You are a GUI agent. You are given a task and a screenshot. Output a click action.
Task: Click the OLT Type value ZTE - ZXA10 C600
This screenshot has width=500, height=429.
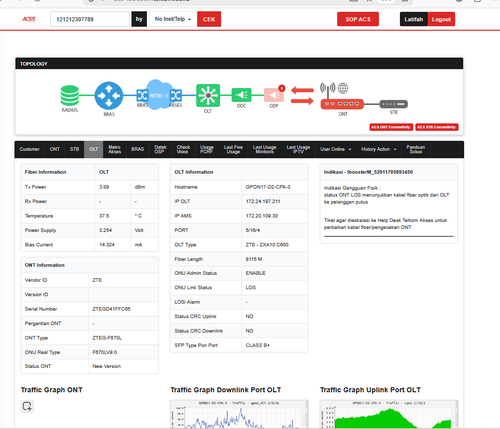[x=267, y=245]
